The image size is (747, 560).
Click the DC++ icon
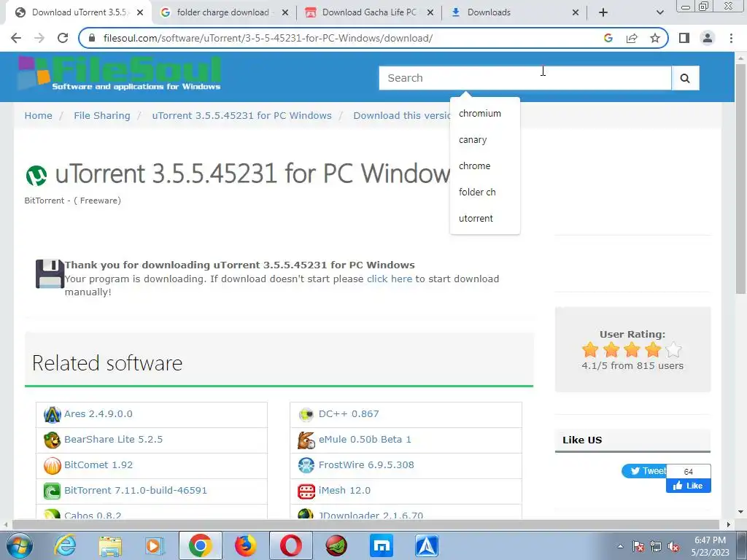tap(306, 414)
